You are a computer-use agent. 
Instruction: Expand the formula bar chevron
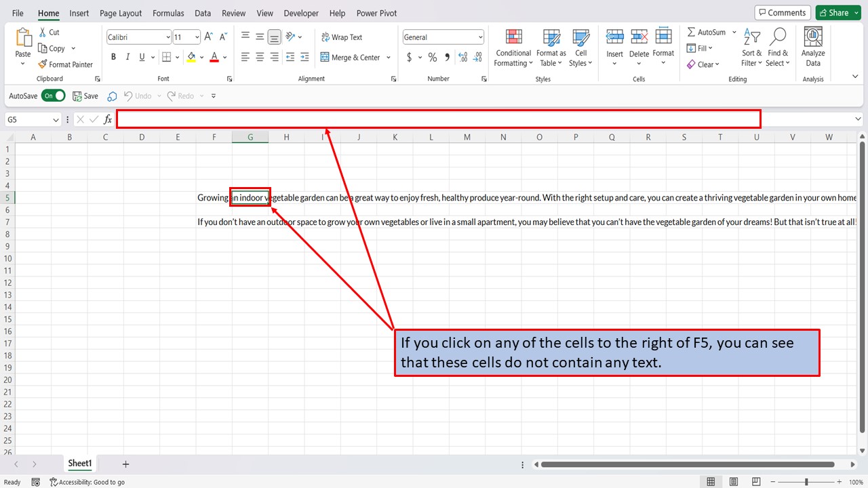click(x=859, y=119)
